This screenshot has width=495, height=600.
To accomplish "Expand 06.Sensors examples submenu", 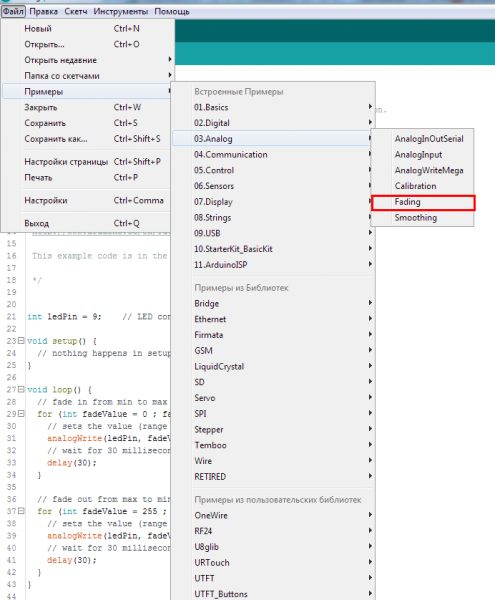I will pos(273,186).
